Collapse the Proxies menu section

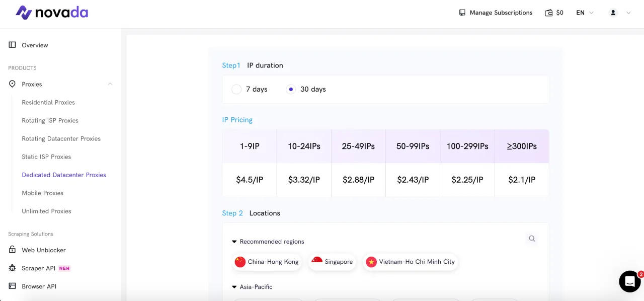click(110, 84)
